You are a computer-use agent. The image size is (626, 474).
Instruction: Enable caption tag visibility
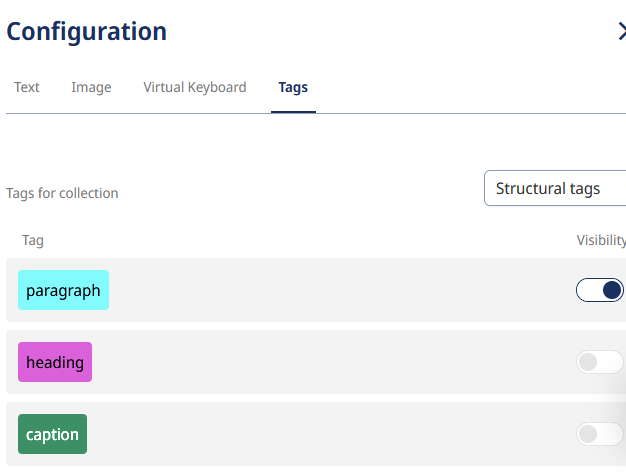click(600, 434)
